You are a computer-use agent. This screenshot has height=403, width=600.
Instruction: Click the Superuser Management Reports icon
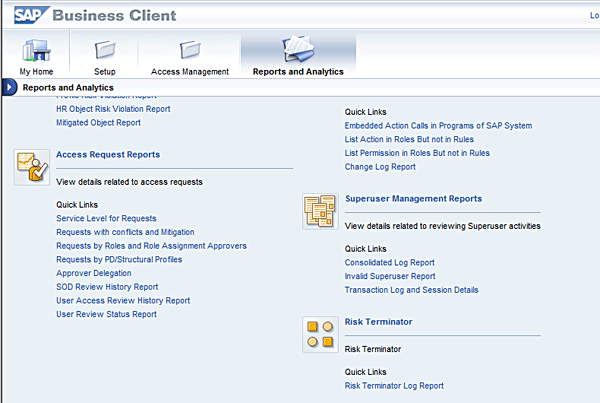coord(320,211)
